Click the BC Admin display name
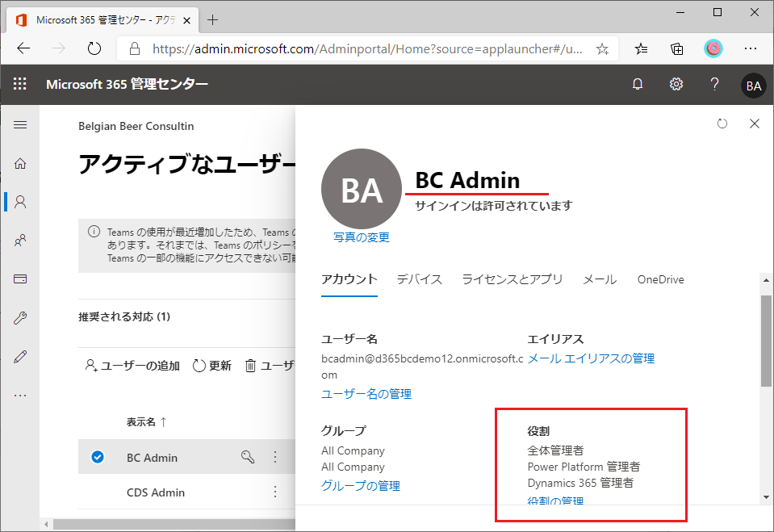Viewport: 774px width, 532px height. (x=467, y=180)
